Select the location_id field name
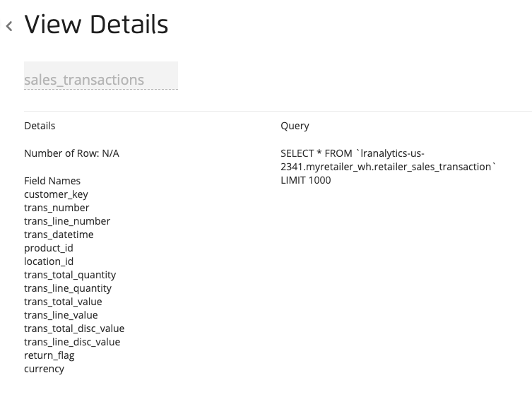532x397 pixels. point(49,261)
